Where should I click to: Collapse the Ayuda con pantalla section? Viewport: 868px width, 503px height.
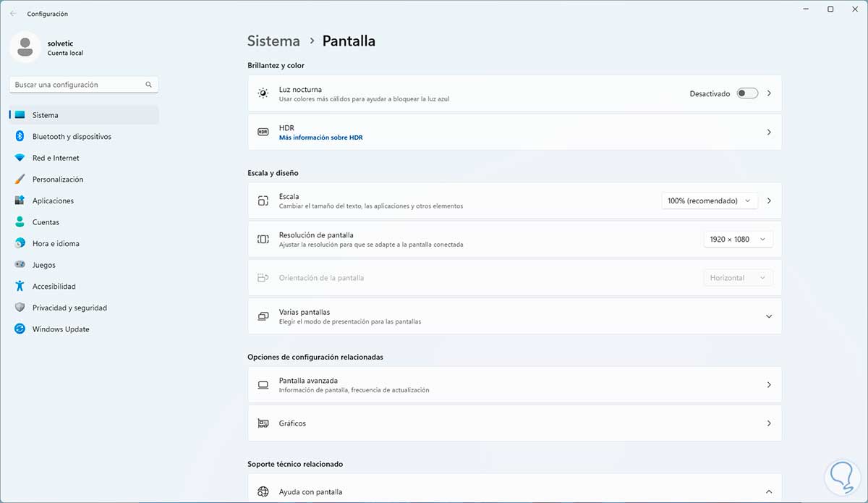click(768, 492)
